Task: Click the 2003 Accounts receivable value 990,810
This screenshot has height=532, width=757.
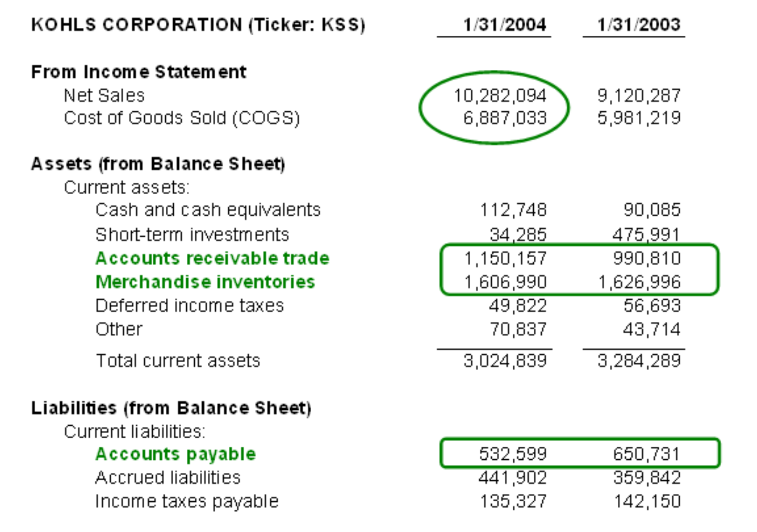Action: (x=646, y=258)
